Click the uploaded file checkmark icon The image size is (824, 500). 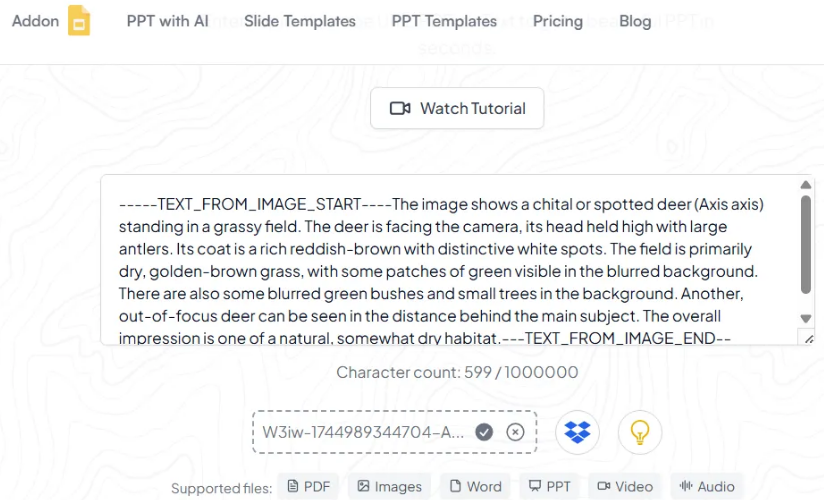point(484,432)
